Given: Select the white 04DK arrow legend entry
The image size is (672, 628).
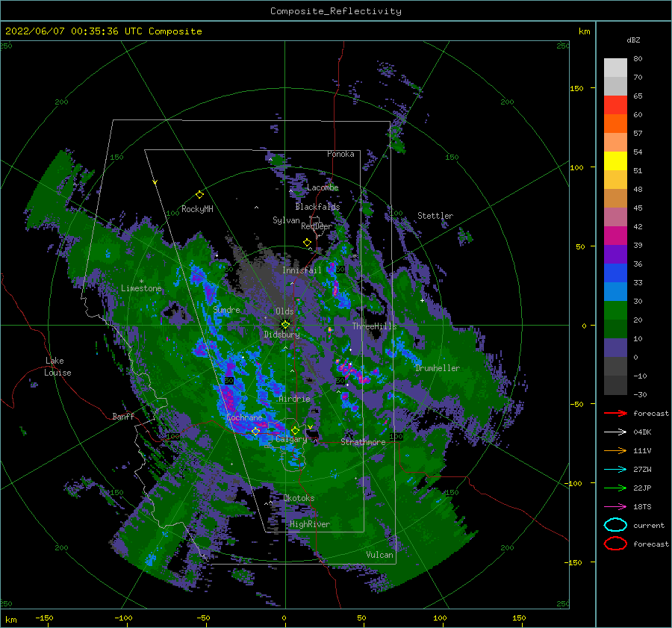Looking at the screenshot, I should [615, 432].
